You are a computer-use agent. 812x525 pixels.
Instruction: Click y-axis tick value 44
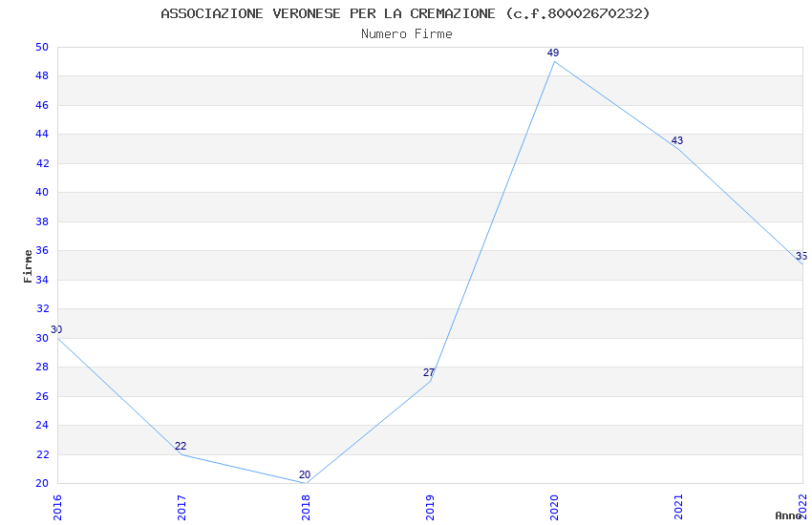42,134
